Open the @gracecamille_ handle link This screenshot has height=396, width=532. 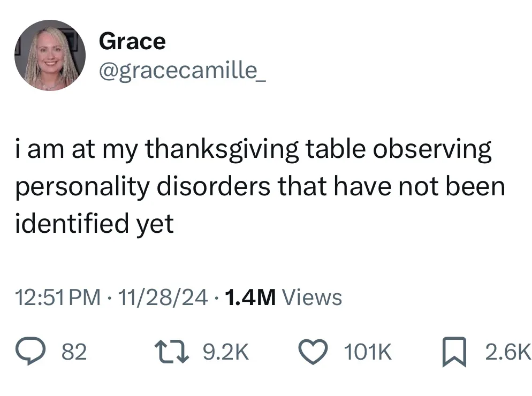click(x=182, y=71)
